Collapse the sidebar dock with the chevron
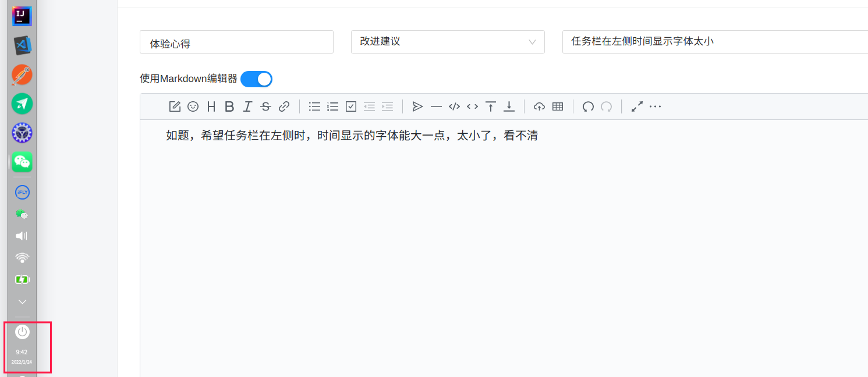868x377 pixels. [x=22, y=301]
